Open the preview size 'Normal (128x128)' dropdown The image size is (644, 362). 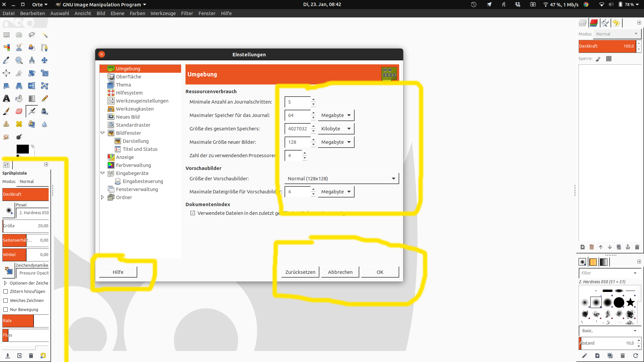click(x=341, y=179)
